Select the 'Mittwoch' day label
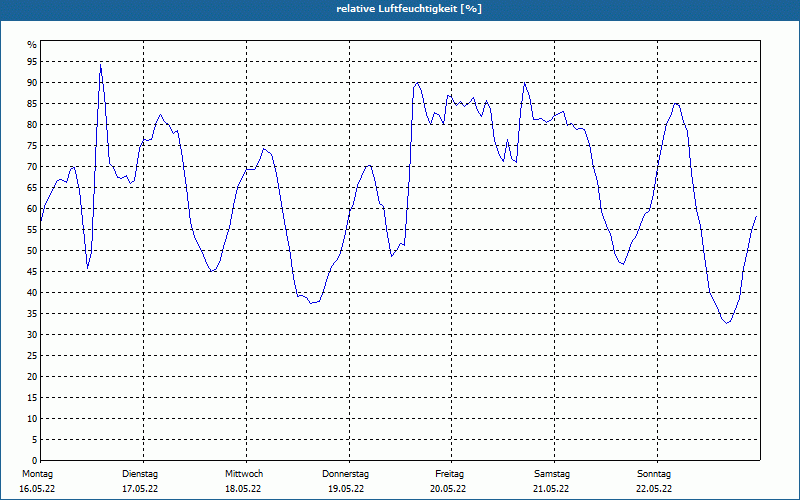The image size is (800, 500). [x=244, y=474]
